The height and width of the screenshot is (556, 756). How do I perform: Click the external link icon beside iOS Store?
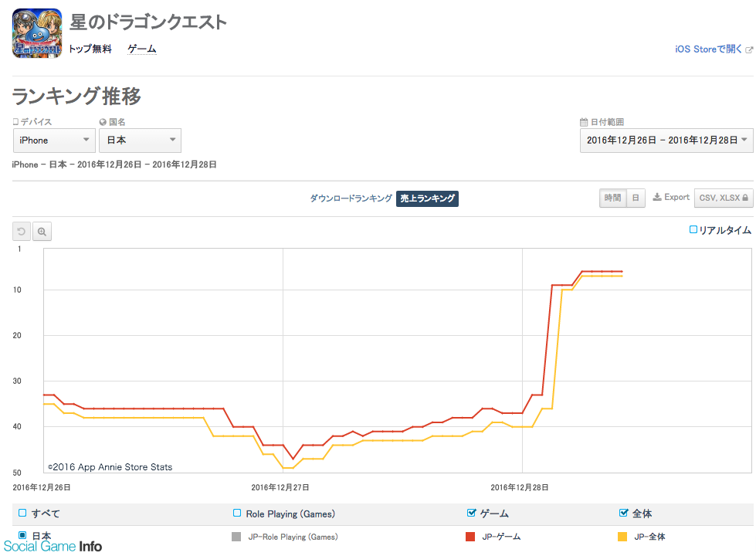pyautogui.click(x=749, y=49)
